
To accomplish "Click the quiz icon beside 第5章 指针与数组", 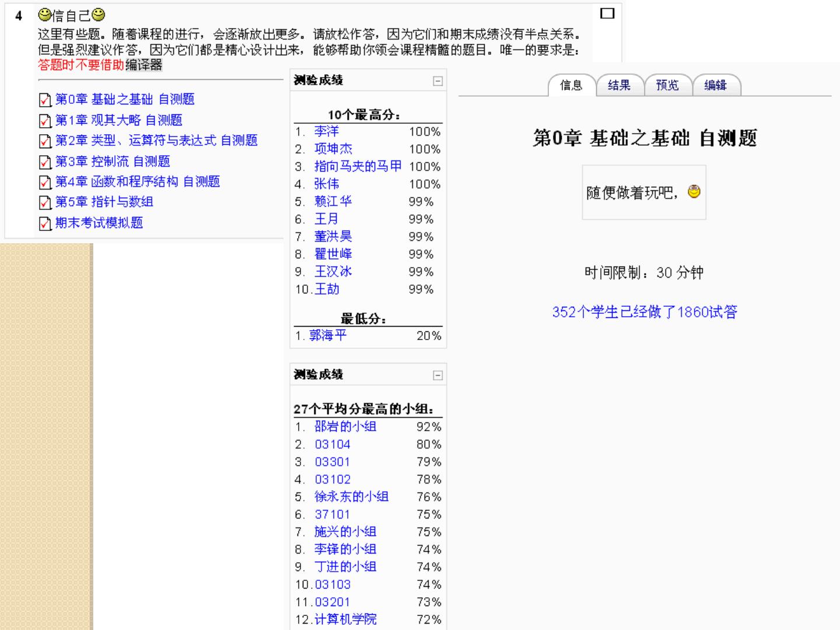I will click(45, 202).
